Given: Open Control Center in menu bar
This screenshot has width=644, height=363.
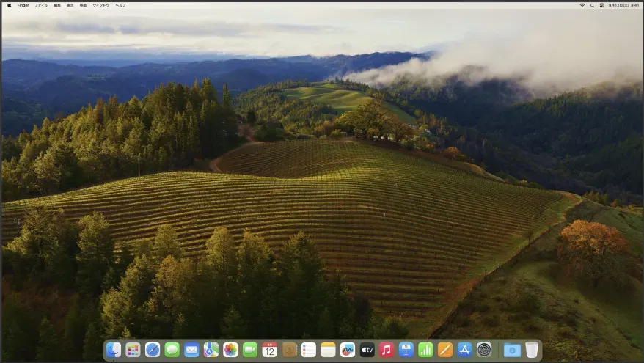Looking at the screenshot, I should (x=601, y=5).
